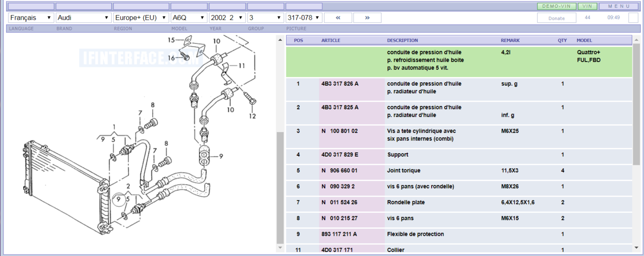Screen dimensions: 644x256
Task: Open the Language dropdown showing Français
Action: 31,18
